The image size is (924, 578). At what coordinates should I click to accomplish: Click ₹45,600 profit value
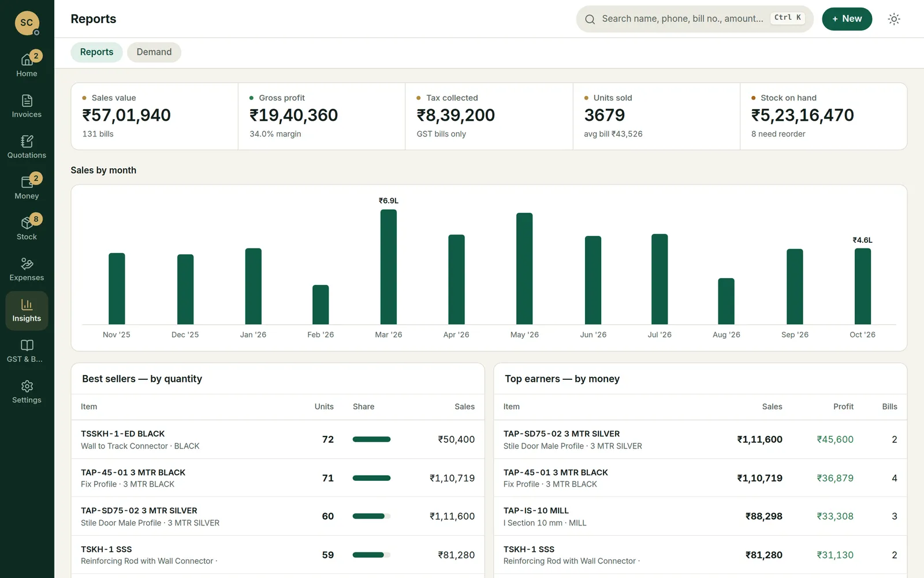coord(835,439)
